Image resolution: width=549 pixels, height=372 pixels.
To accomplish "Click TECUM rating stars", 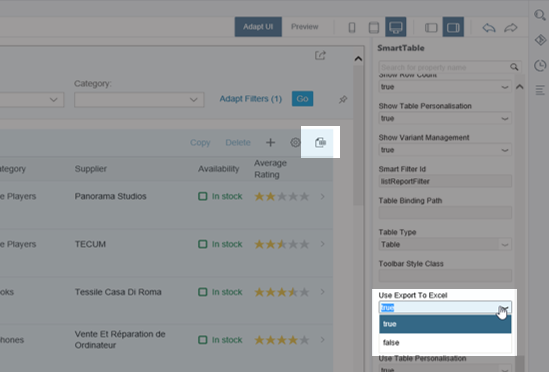I will (x=282, y=244).
